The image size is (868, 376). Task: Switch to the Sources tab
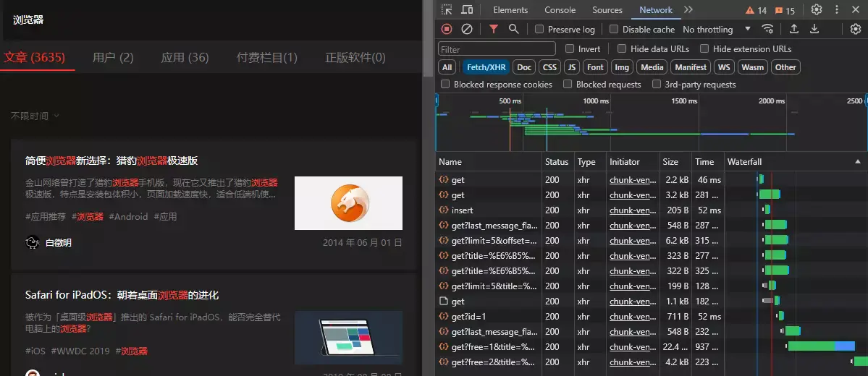tap(607, 10)
